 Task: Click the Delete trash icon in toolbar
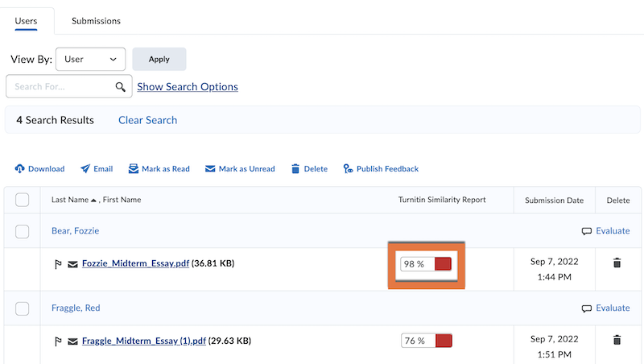point(295,169)
